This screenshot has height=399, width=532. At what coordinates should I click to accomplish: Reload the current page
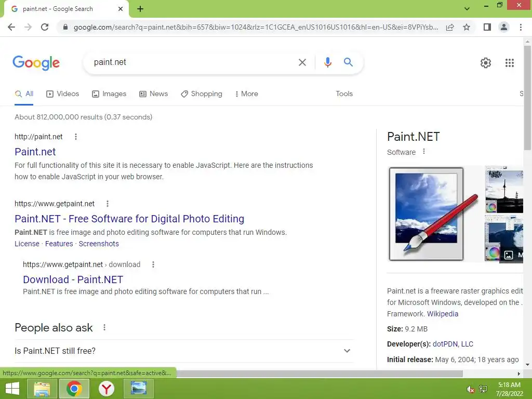click(45, 27)
